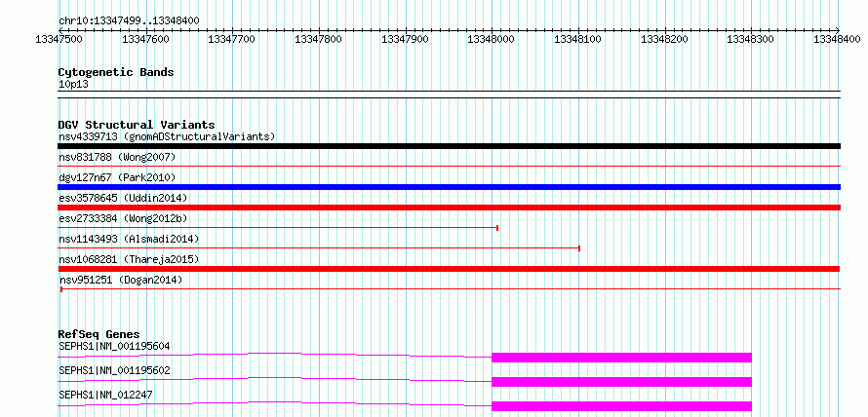Viewport: 868px width, 417px height.
Task: Click the intron line of SEPHS1|NM_001195602
Action: pos(275,379)
